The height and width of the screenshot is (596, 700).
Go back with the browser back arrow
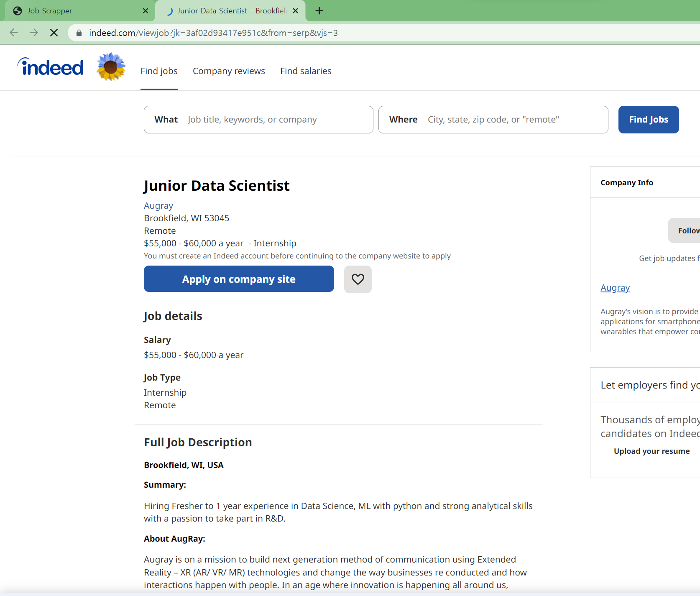coord(14,33)
